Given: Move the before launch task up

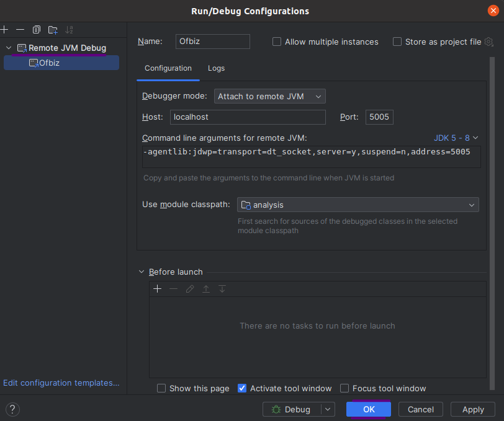Looking at the screenshot, I should [206, 289].
